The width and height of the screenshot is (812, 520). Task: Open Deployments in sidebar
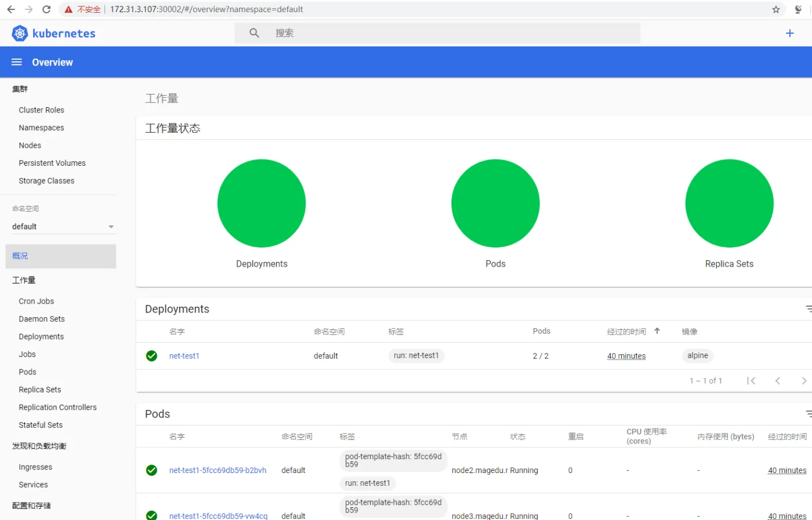[41, 337]
